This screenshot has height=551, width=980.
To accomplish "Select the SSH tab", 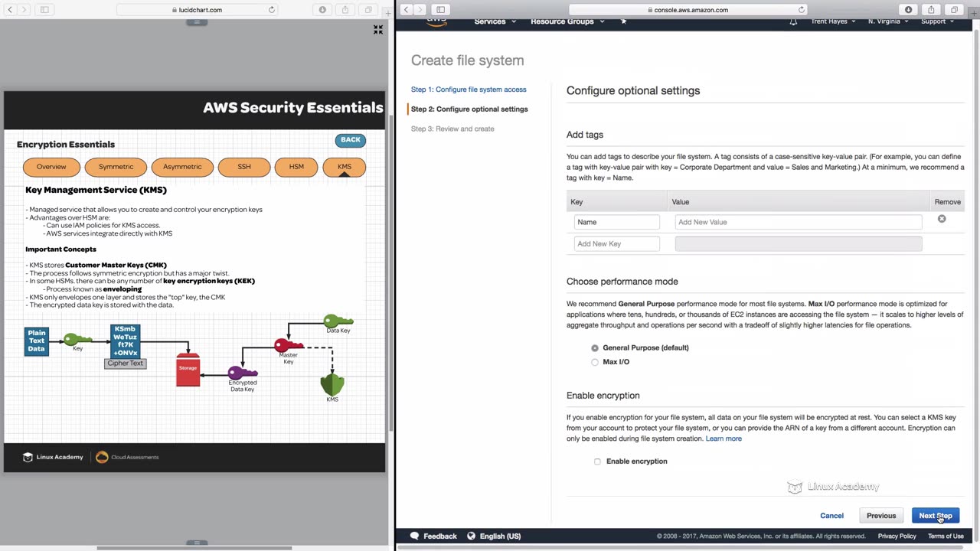I will click(244, 167).
